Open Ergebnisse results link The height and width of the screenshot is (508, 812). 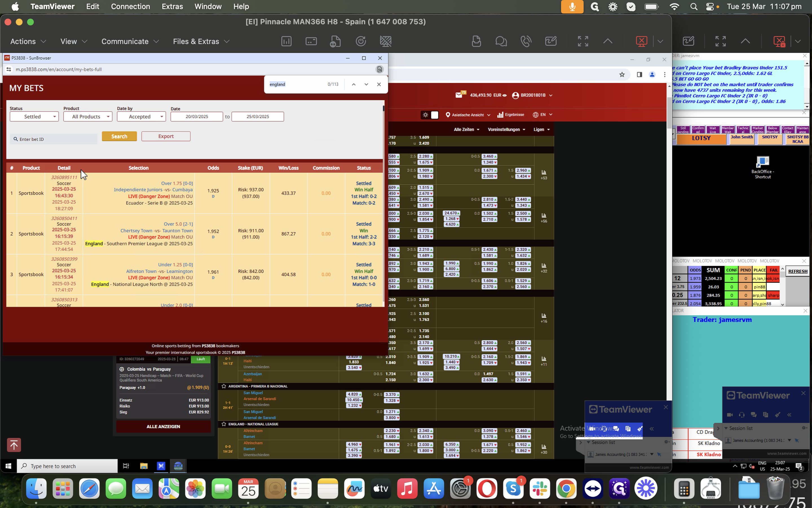511,115
